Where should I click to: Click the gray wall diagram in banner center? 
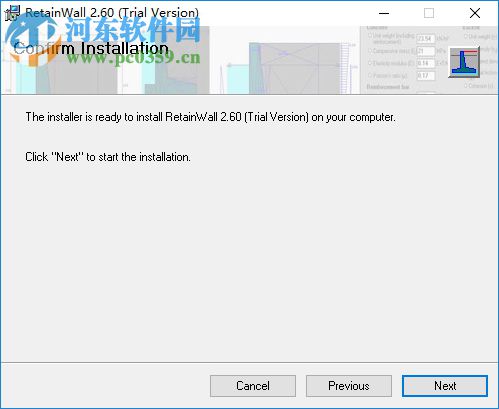[295, 68]
